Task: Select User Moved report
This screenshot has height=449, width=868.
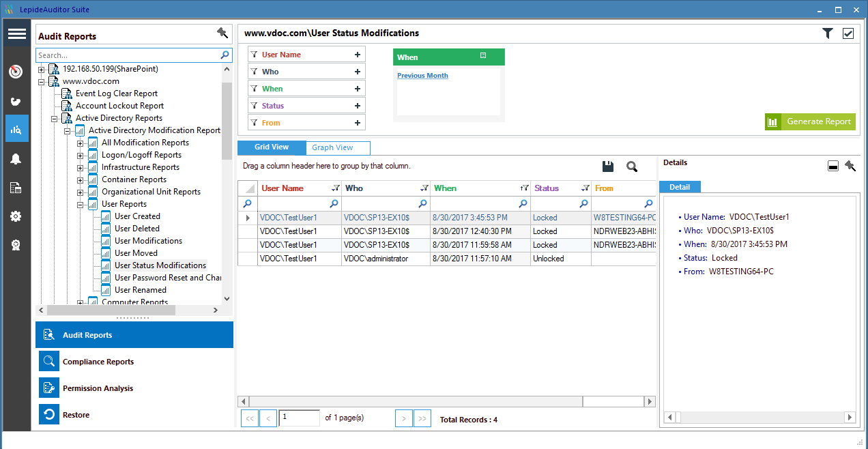Action: pos(136,253)
